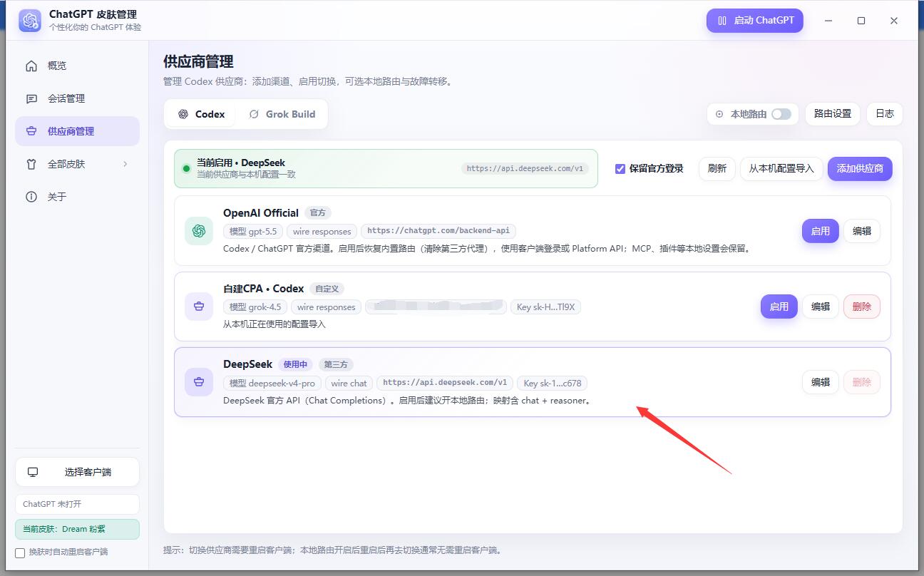Click the 选择客户端 button

coord(77,472)
